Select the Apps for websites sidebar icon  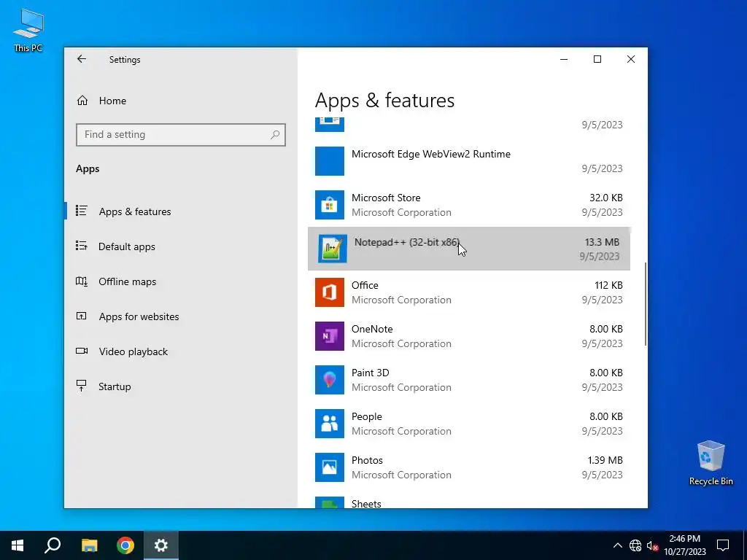coord(82,316)
